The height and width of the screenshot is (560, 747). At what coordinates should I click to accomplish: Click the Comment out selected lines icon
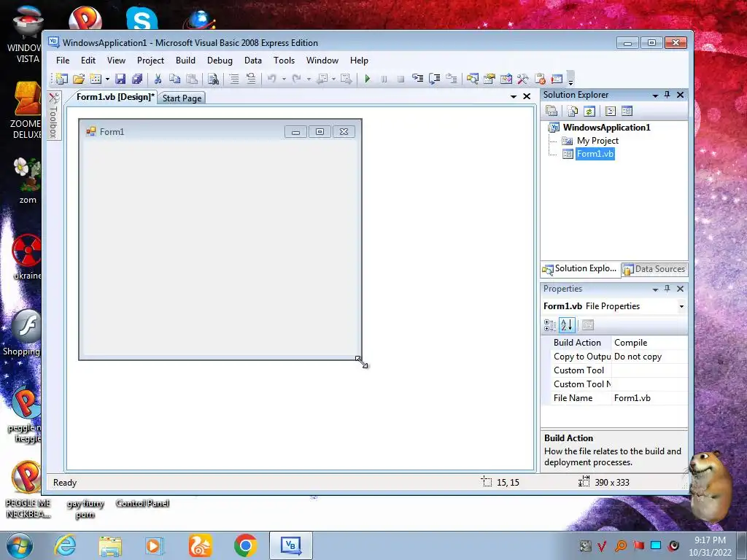click(x=234, y=79)
